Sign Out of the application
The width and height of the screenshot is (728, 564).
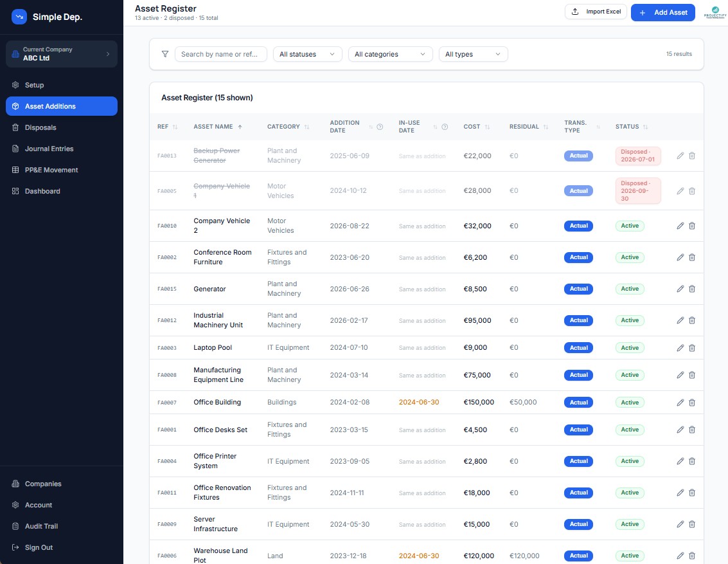[61, 547]
